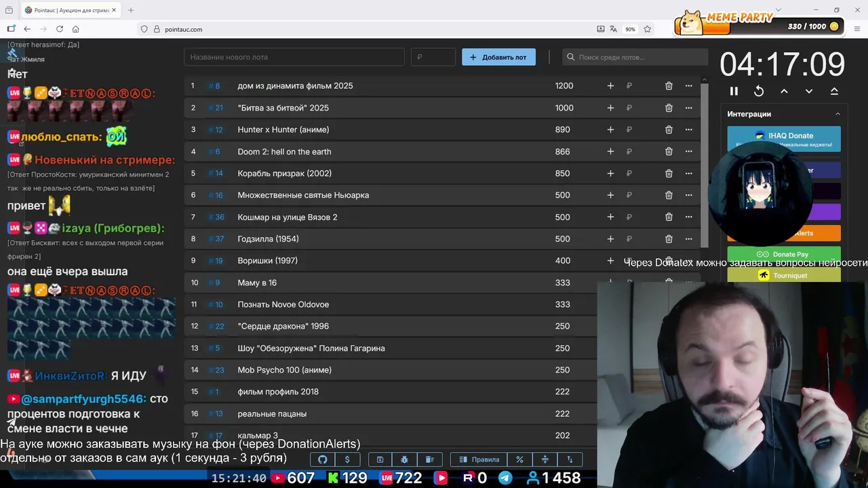Image resolution: width=868 pixels, height=488 pixels.
Task: Open more options for Битва за битвой
Action: pos(689,108)
